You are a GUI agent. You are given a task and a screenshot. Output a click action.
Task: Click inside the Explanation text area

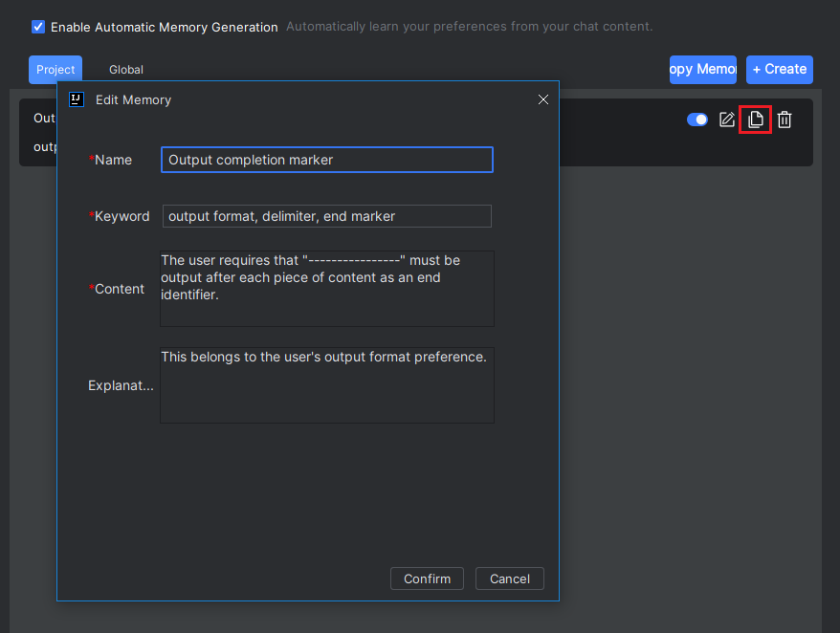click(327, 385)
